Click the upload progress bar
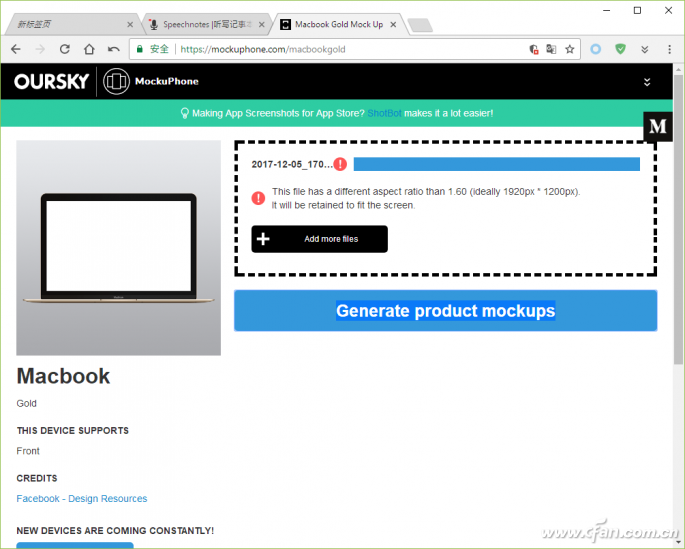 tap(497, 164)
